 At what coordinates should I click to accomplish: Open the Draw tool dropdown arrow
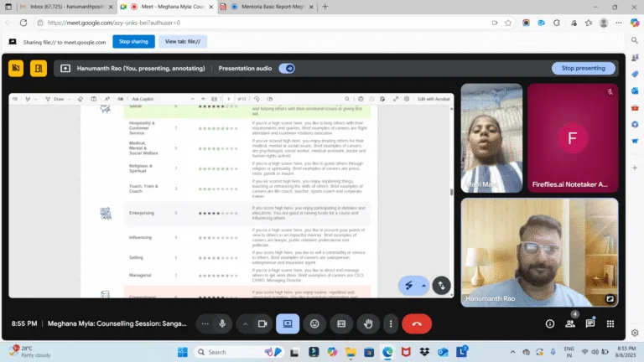[70, 99]
